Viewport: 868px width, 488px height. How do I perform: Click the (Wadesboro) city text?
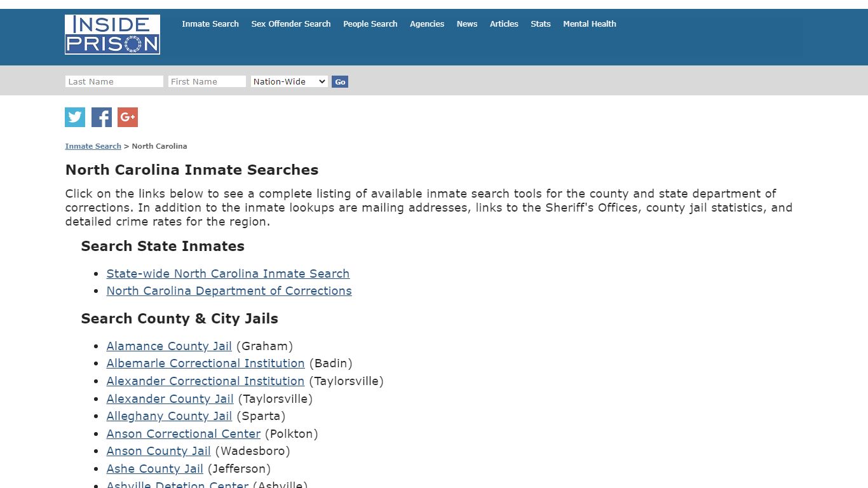[x=252, y=451]
